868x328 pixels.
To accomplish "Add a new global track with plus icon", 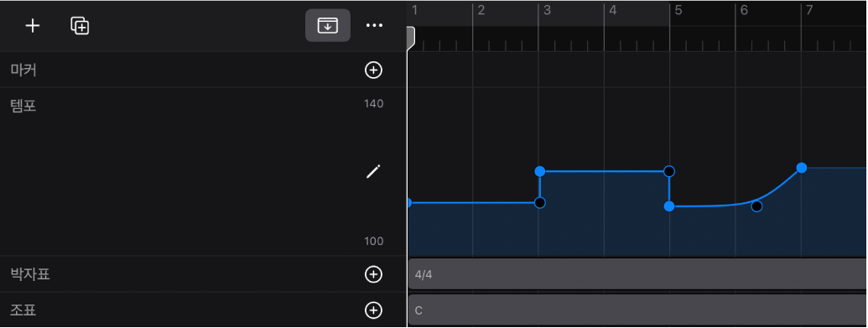I will tap(33, 25).
